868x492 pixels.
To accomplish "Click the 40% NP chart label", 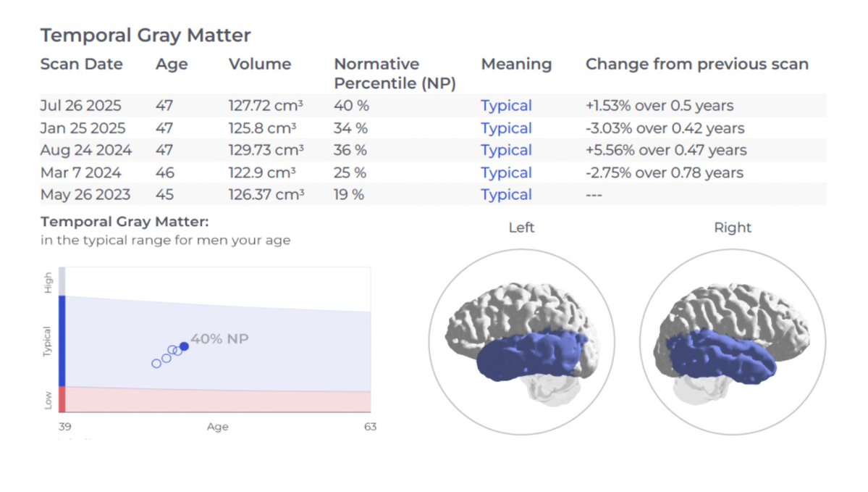I will (x=220, y=338).
